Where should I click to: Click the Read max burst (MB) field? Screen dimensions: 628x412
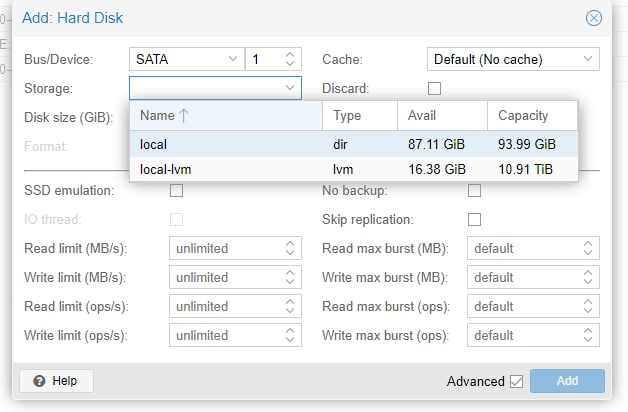pos(533,248)
